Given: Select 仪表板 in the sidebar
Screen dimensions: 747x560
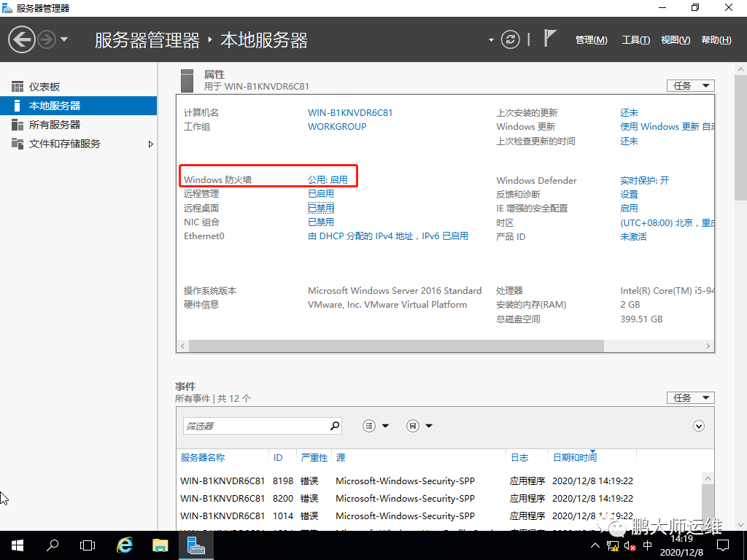Looking at the screenshot, I should (79, 87).
